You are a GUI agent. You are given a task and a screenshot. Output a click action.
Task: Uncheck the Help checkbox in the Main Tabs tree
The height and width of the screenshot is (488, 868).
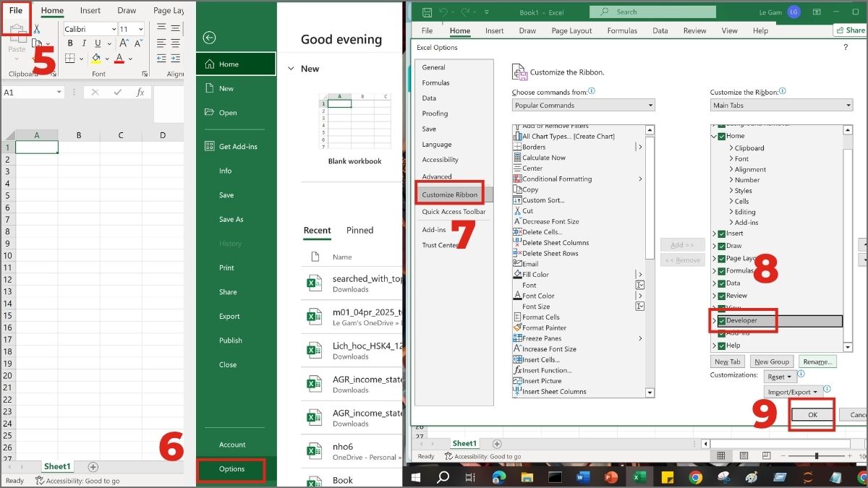(722, 346)
